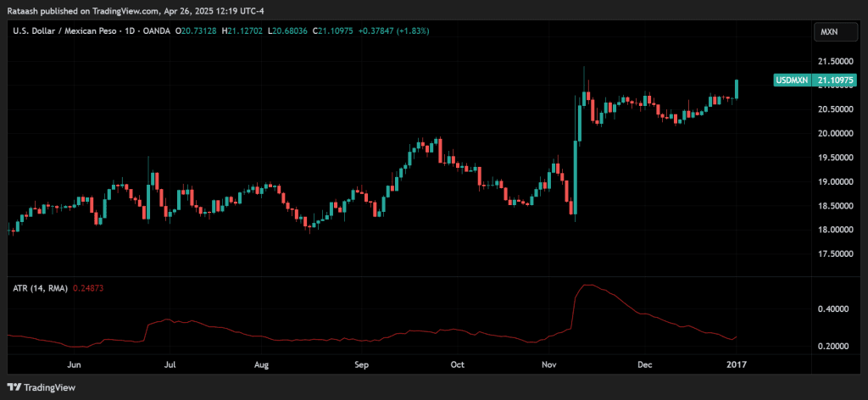This screenshot has width=868, height=400.
Task: Select the ATR (14, RMA) indicator label
Action: [x=39, y=288]
